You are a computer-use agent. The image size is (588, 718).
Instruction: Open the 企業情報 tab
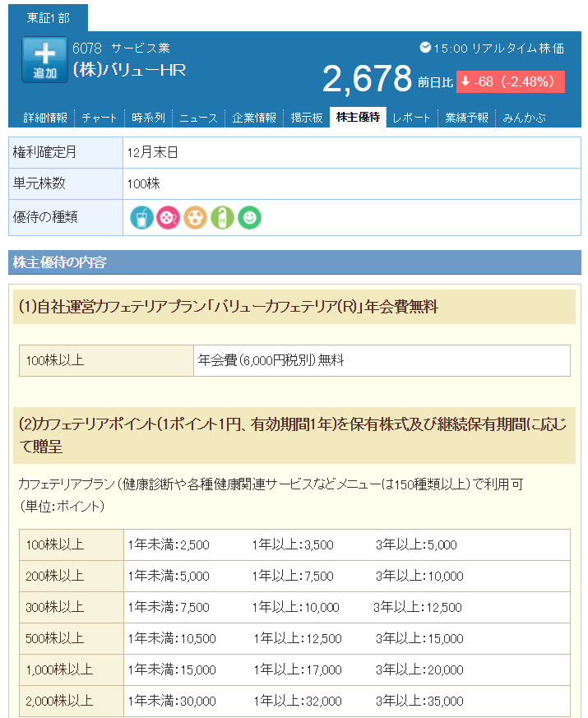(x=254, y=118)
